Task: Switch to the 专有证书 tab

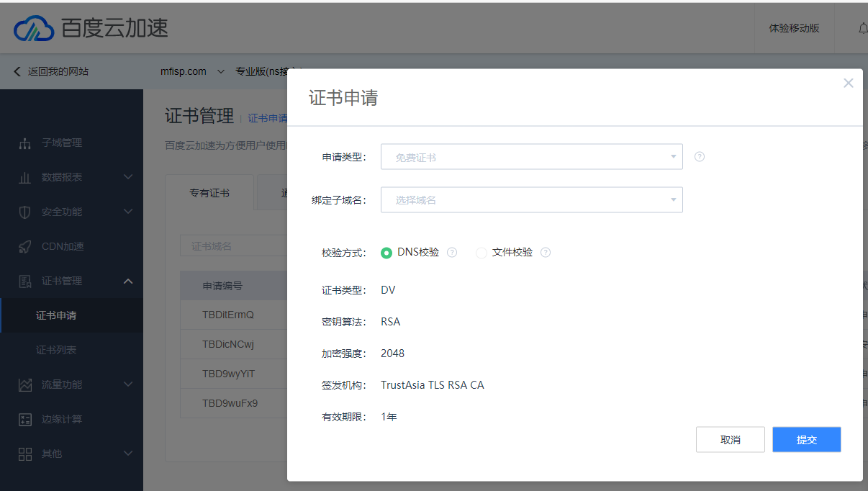Action: [209, 192]
